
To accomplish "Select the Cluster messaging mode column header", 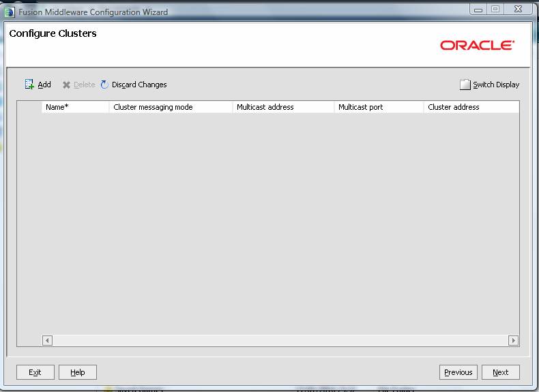I will (171, 107).
